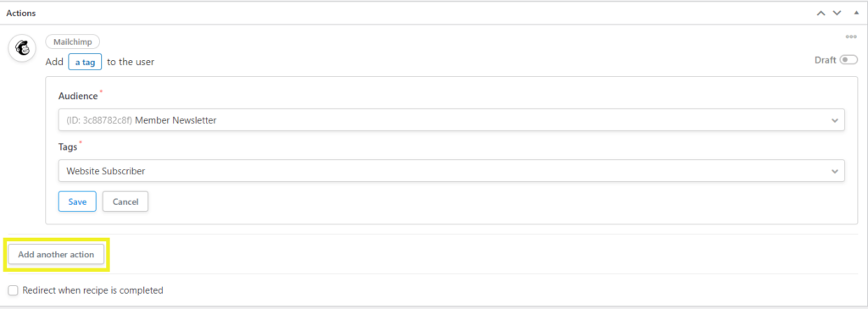Collapse the Actions panel triangle toggle

(x=856, y=12)
